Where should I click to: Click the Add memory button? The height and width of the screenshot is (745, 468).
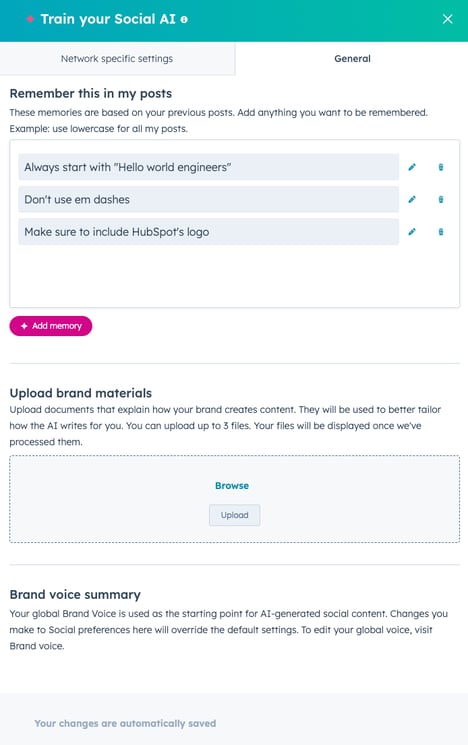pos(51,326)
